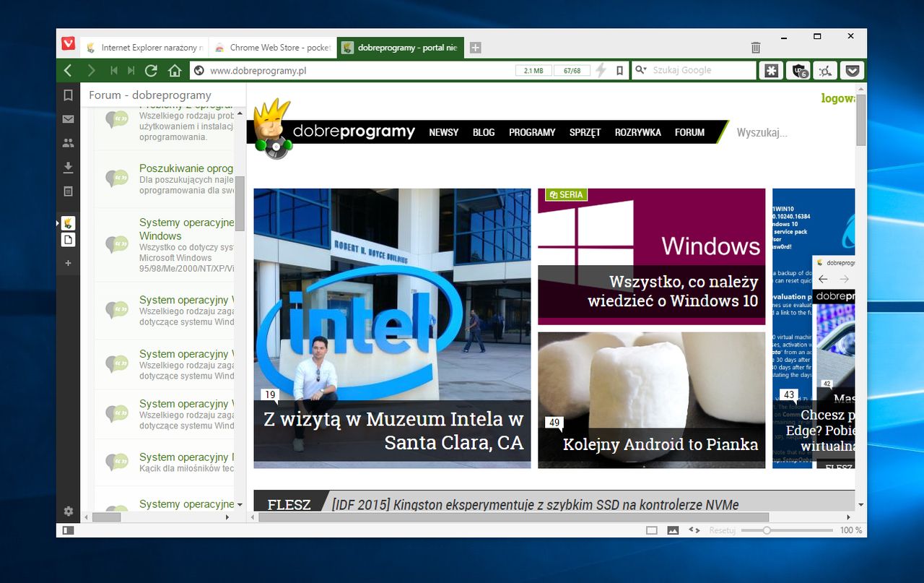Click the Forum - dobreprogramy panel title
The height and width of the screenshot is (583, 924).
(150, 95)
